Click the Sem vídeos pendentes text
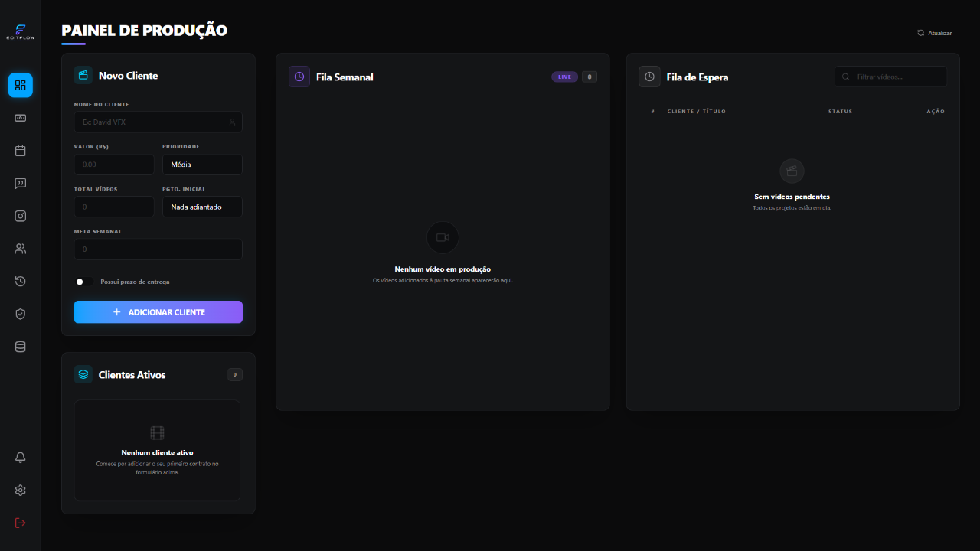980x551 pixels. (x=792, y=197)
